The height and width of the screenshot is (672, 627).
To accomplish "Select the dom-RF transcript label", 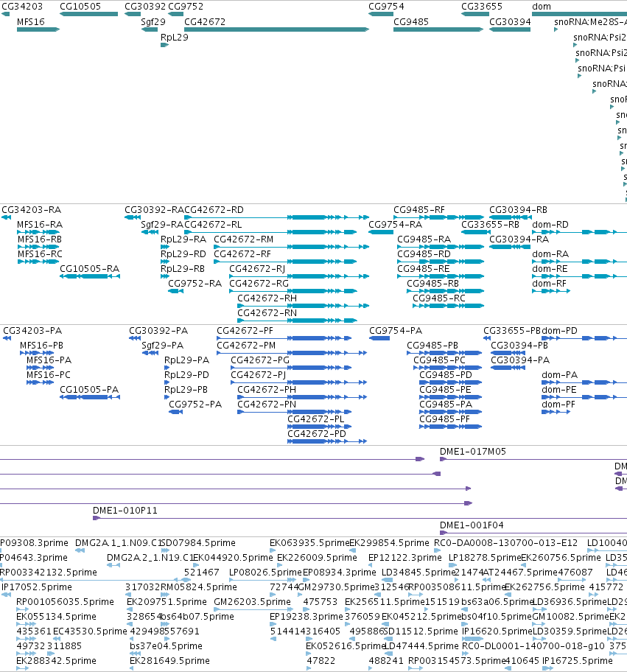I will [549, 284].
